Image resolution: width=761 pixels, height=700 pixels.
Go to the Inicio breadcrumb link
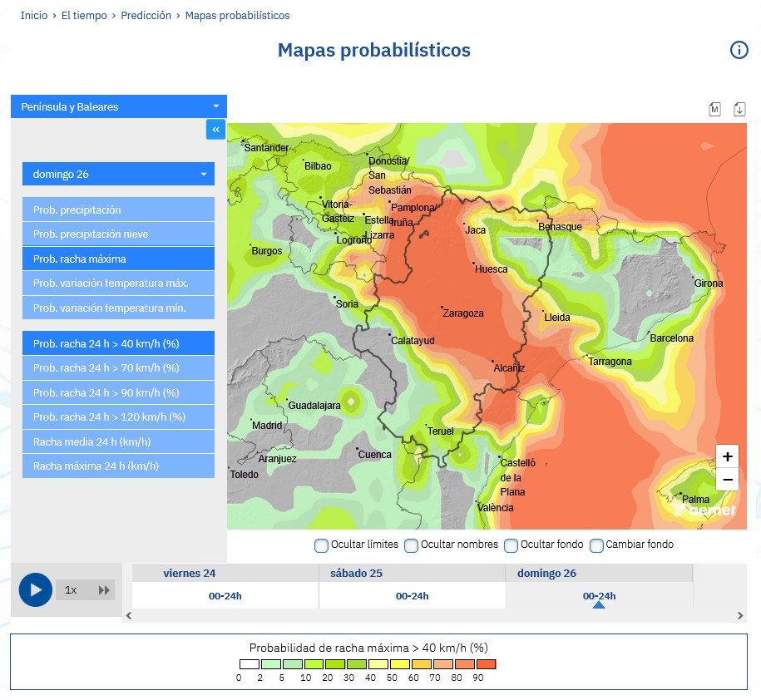click(34, 16)
